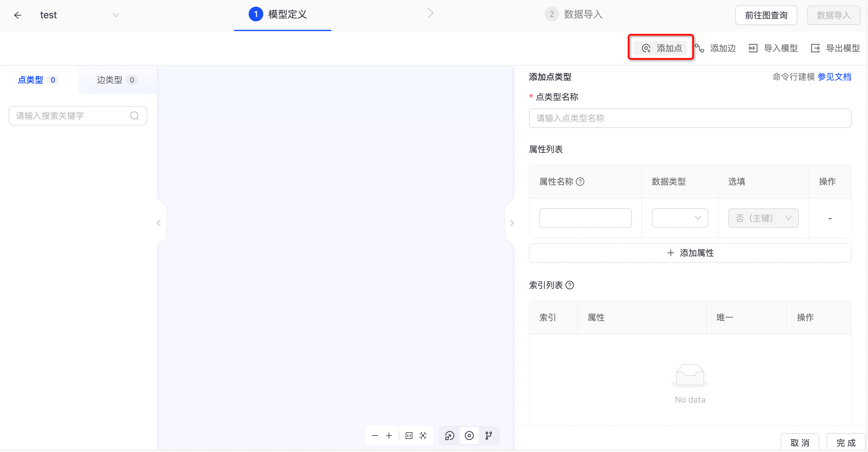Image resolution: width=868 pixels, height=452 pixels.
Task: Open the test graph dropdown chevron
Action: point(116,15)
